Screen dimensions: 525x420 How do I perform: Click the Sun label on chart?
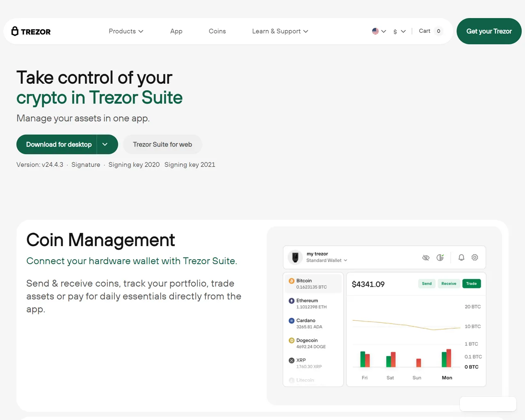point(417,378)
